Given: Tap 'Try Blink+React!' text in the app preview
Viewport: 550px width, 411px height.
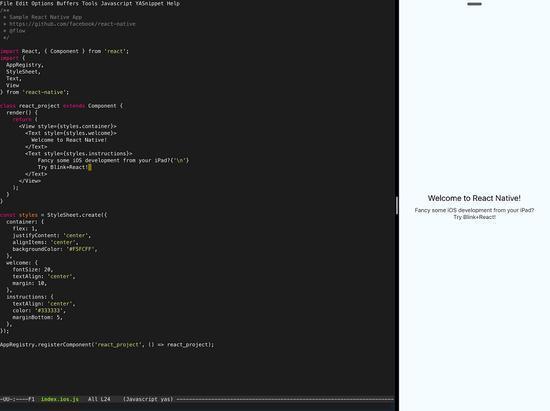Looking at the screenshot, I should coord(474,217).
